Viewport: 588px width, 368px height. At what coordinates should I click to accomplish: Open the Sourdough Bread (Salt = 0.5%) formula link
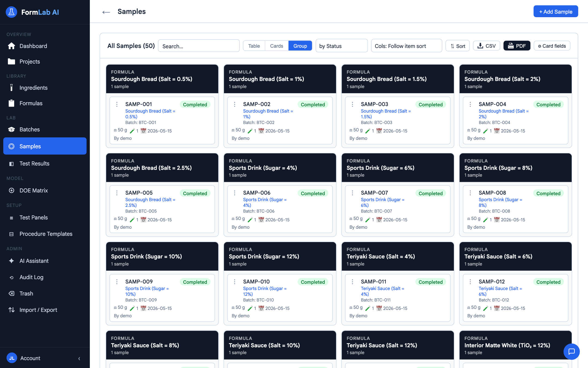click(150, 114)
